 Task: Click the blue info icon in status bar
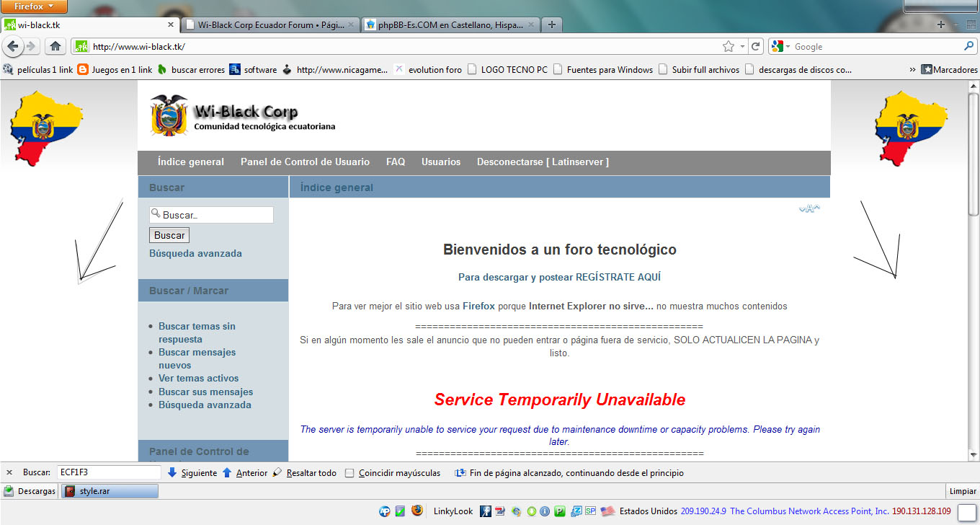(x=545, y=511)
